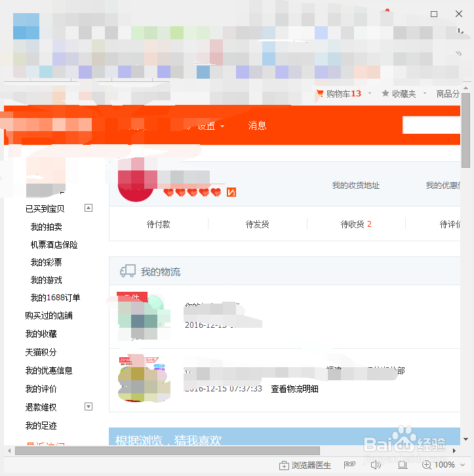Select the 待付款 order tab

[158, 224]
